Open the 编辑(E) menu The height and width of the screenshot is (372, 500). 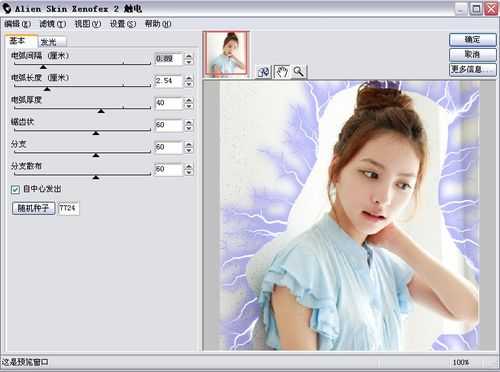(x=17, y=24)
